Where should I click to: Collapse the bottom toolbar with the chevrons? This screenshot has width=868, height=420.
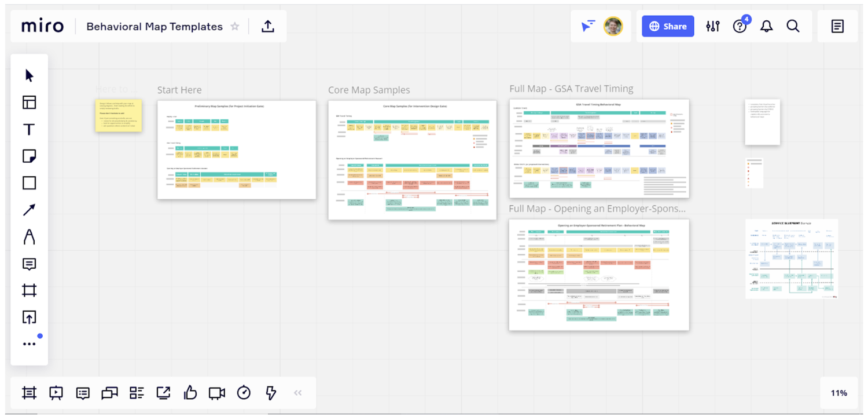pyautogui.click(x=297, y=393)
